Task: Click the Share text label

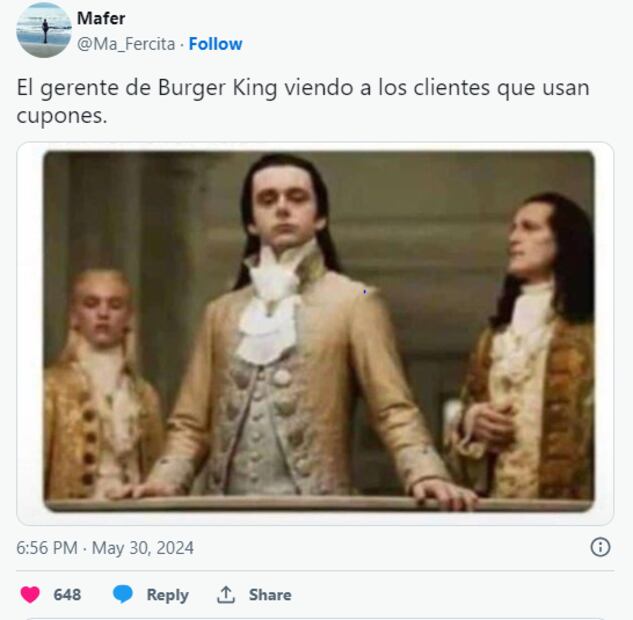Action: [270, 595]
